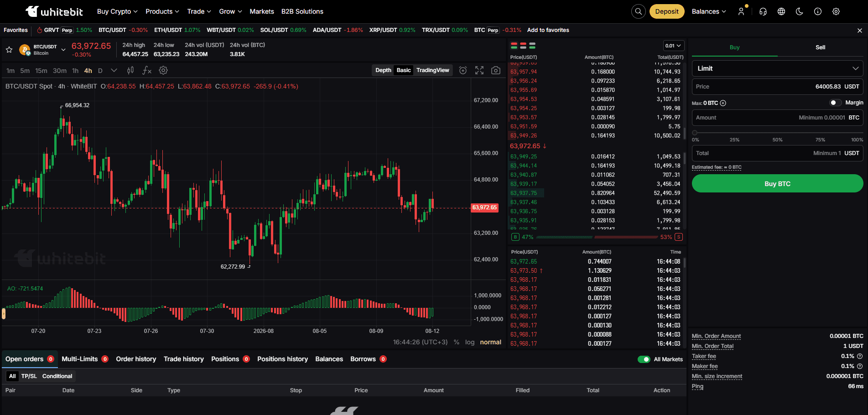Enter fullscreen chart mode

[479, 70]
